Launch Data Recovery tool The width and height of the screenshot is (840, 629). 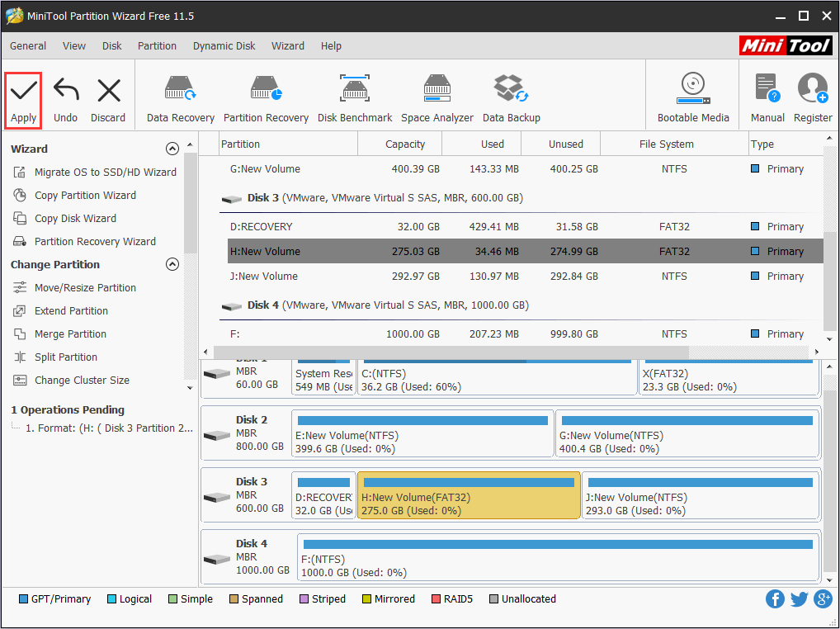pos(181,99)
